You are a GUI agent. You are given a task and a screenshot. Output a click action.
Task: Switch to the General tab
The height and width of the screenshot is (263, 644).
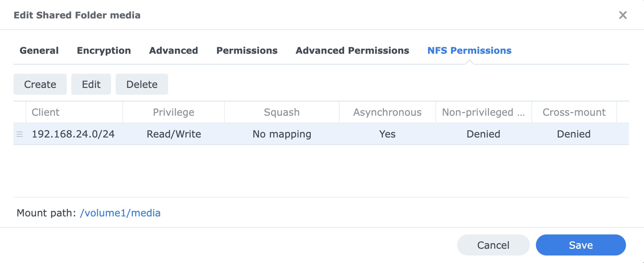pos(39,51)
